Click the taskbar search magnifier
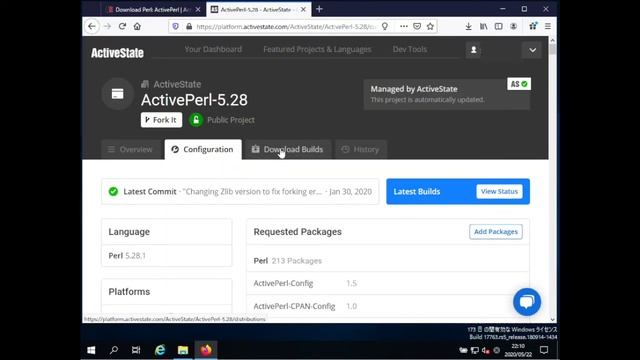Screen dimensions: 640x360 114,350
